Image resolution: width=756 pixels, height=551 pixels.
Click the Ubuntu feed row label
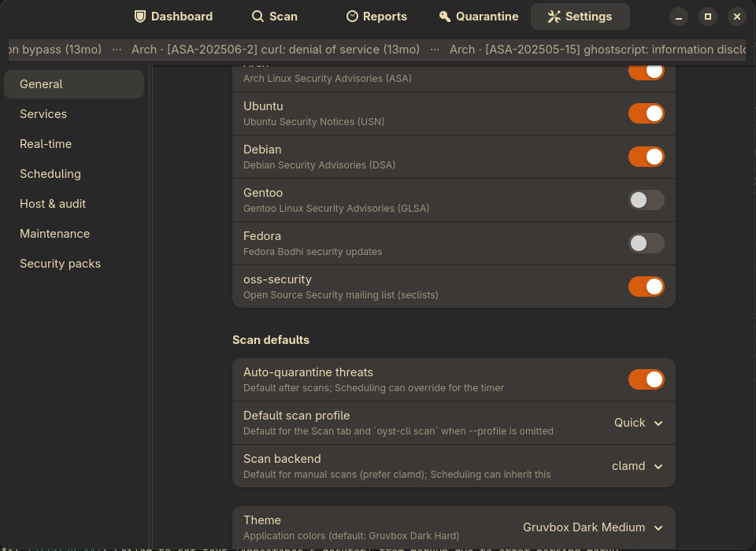point(263,106)
